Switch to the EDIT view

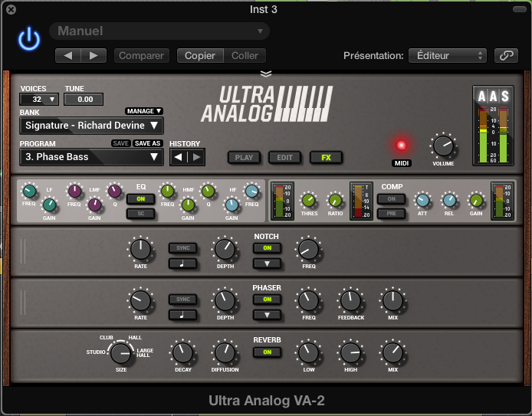point(284,158)
